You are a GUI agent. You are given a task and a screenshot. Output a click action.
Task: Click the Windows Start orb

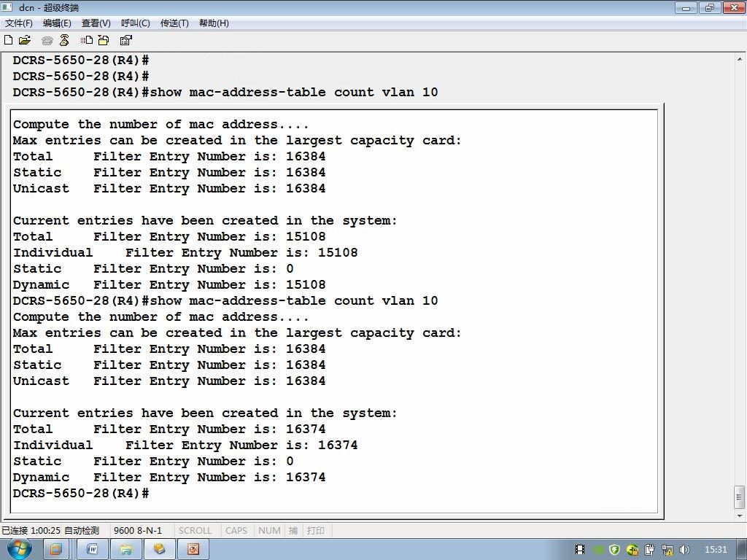20,550
